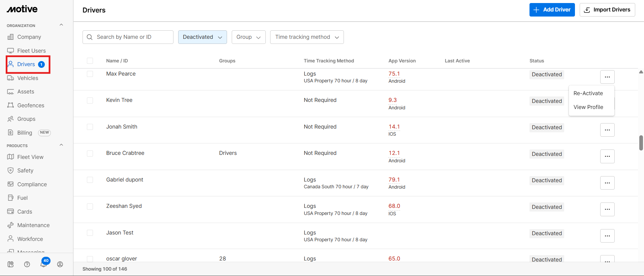Click the Add Driver button
This screenshot has height=276, width=644.
(552, 10)
